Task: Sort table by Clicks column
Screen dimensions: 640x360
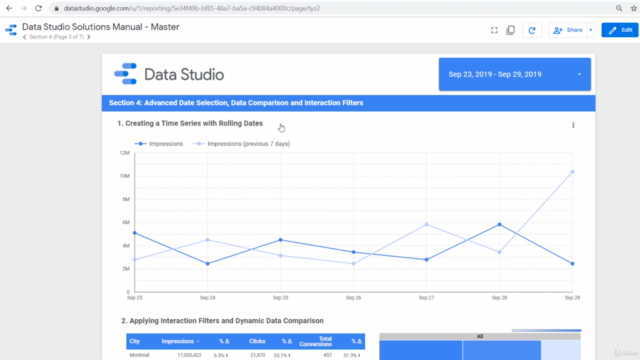Action: (x=257, y=341)
